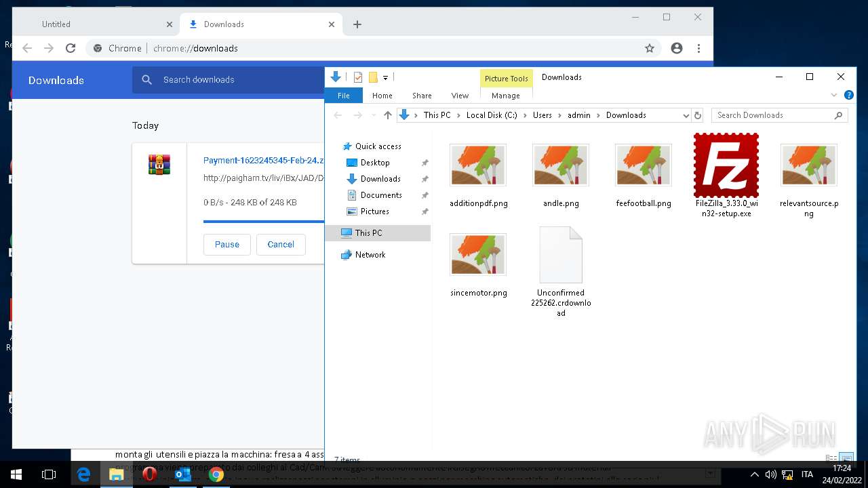Viewport: 868px width, 488px height.
Task: Select sincemotor.png thumbnail
Action: [x=478, y=254]
